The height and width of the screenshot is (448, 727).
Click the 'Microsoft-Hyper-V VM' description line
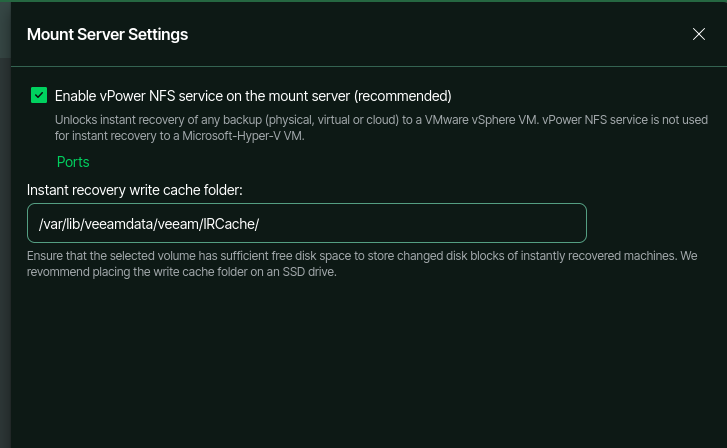(179, 136)
